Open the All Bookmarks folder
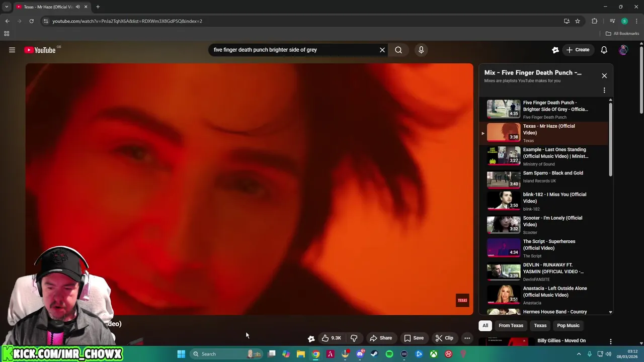The height and width of the screenshot is (362, 644). click(622, 34)
